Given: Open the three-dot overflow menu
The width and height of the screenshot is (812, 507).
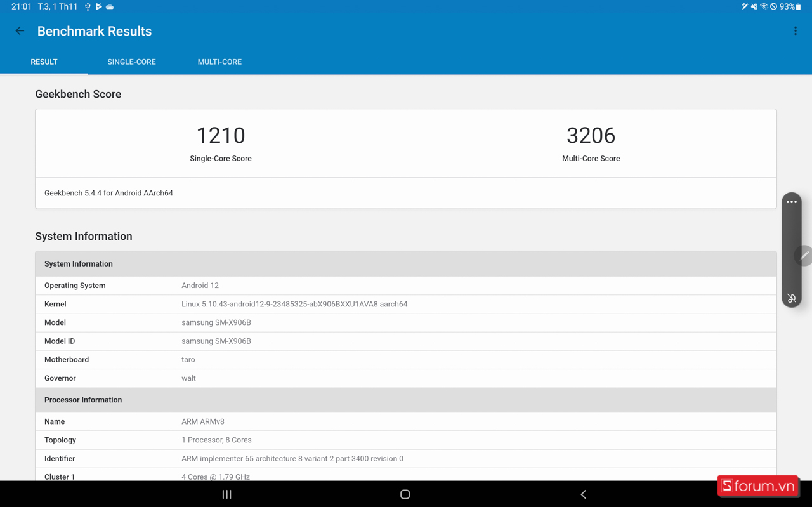Looking at the screenshot, I should point(796,31).
